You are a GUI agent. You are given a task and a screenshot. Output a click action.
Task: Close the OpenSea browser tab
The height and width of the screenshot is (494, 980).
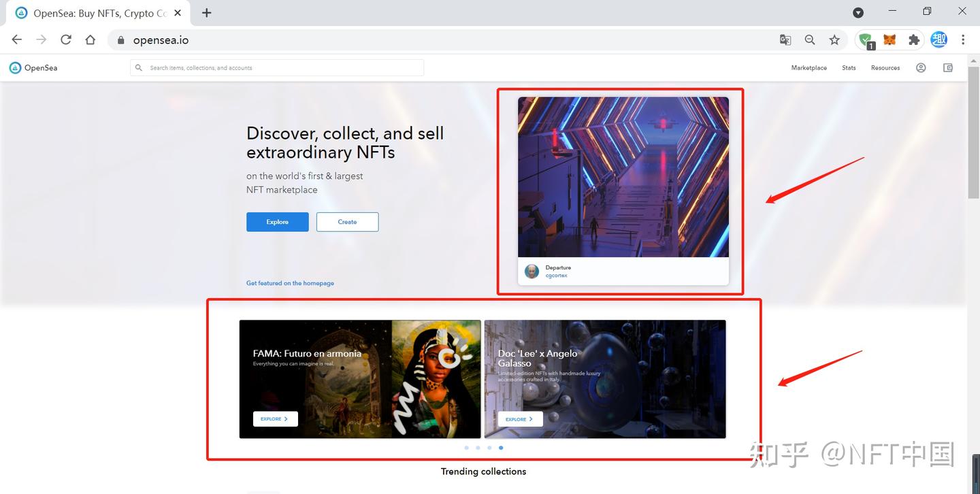point(178,13)
